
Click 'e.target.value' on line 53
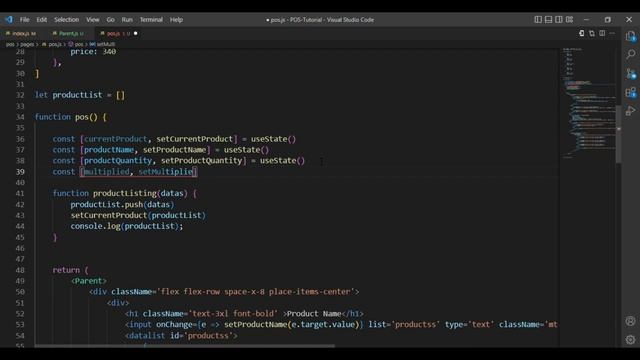click(322, 324)
